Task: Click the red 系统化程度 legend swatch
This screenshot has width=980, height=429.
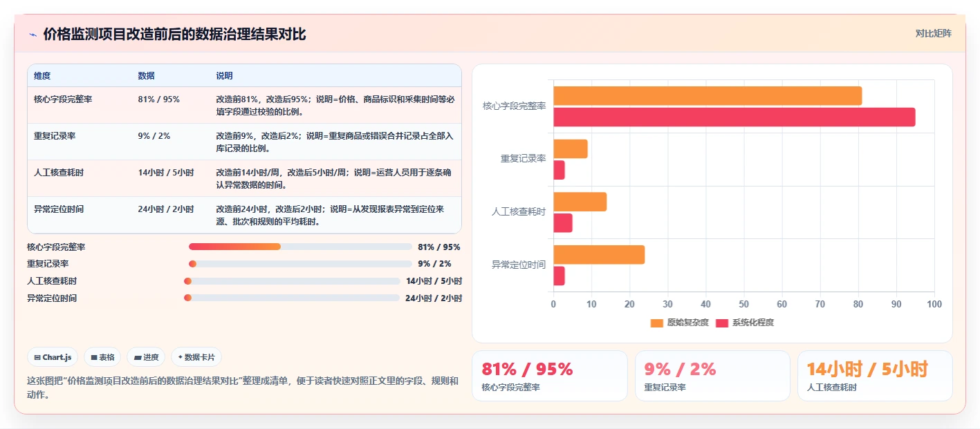Action: point(721,323)
